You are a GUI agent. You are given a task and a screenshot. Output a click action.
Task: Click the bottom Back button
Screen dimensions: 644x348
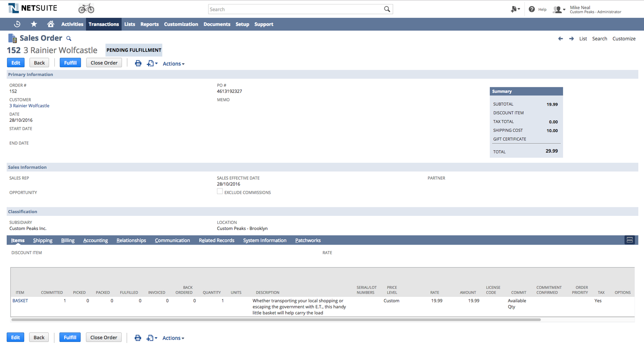(x=39, y=338)
